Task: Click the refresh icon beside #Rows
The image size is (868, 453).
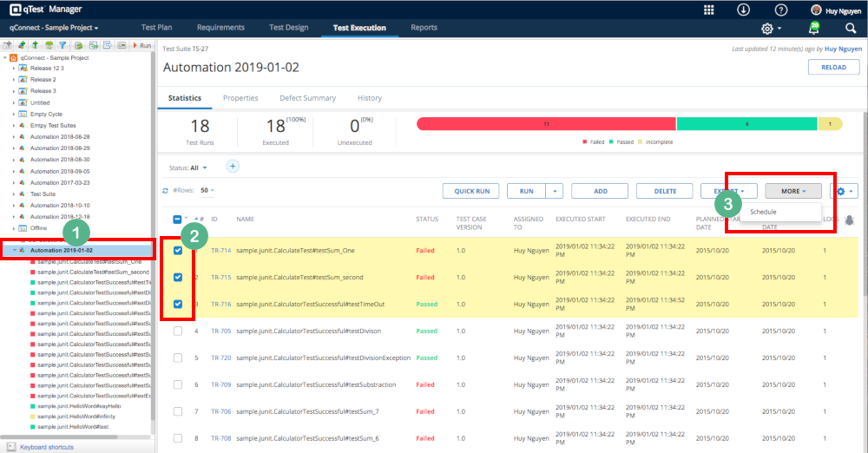Action: coord(166,190)
